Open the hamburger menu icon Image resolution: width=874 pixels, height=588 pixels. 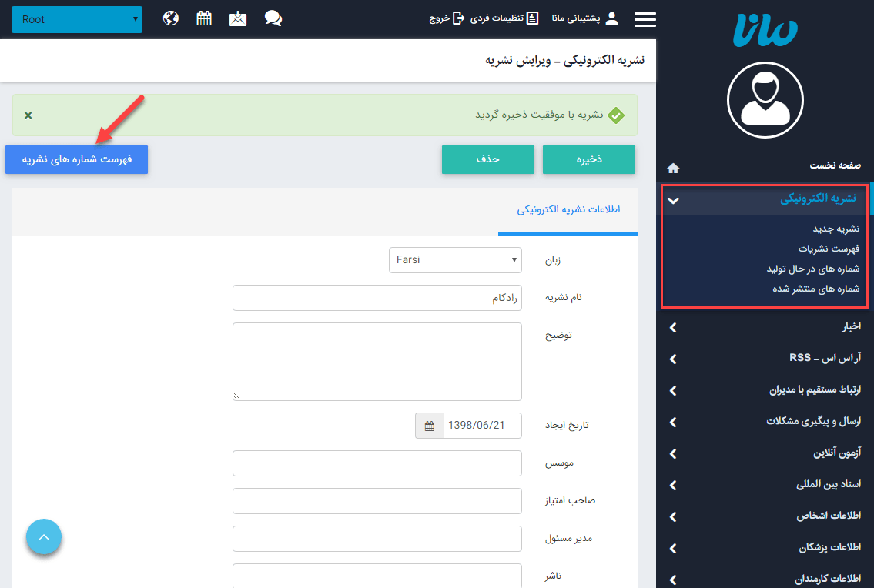click(645, 19)
